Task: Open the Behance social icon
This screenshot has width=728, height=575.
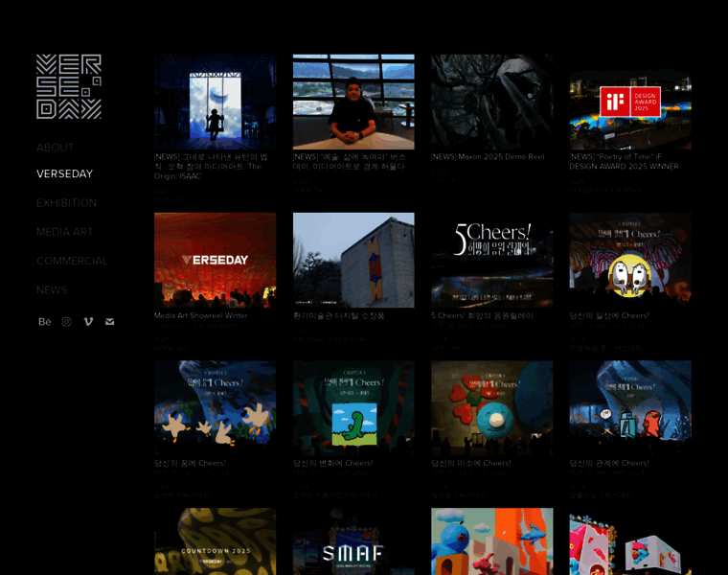Action: [x=45, y=322]
